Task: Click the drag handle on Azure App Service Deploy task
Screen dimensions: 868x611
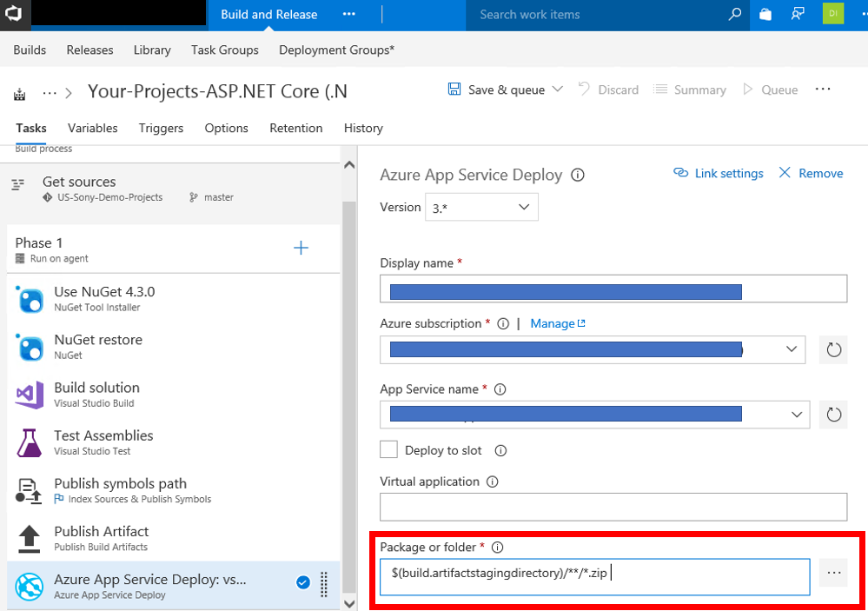Action: 324,584
